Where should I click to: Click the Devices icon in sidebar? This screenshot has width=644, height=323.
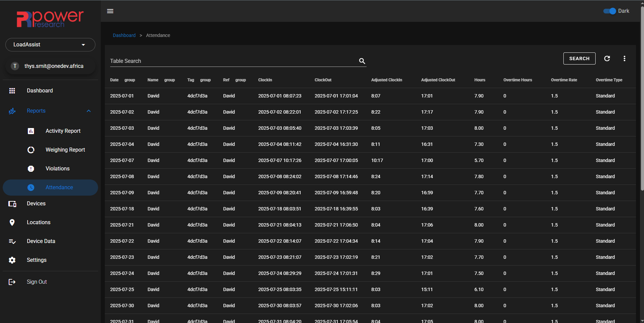pyautogui.click(x=12, y=204)
